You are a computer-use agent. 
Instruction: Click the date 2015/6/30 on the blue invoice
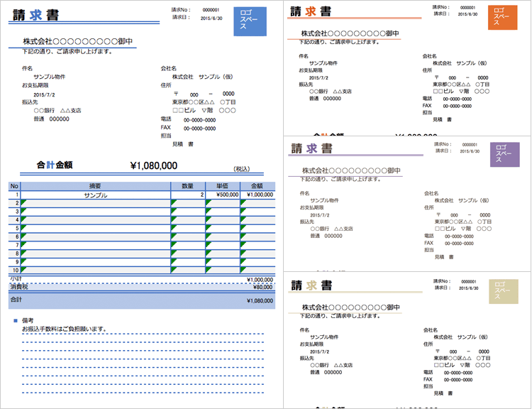click(x=211, y=18)
